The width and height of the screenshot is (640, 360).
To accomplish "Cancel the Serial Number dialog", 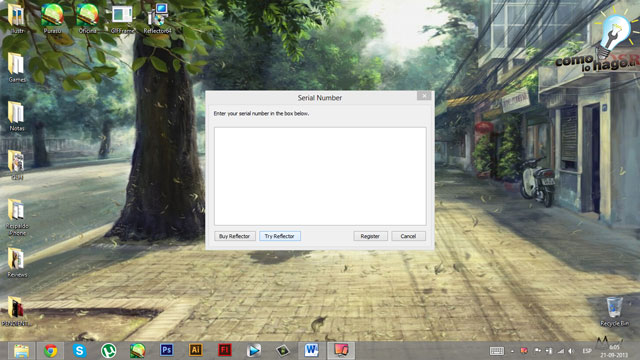I will click(408, 236).
